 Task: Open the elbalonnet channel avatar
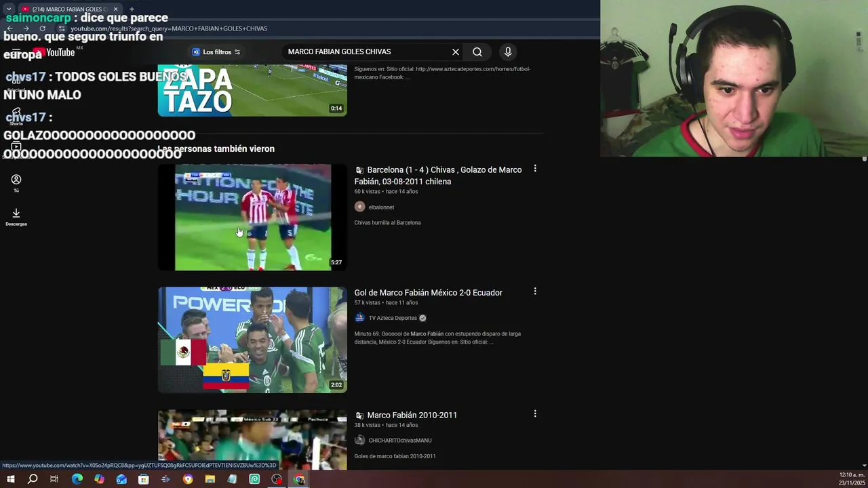[359, 207]
